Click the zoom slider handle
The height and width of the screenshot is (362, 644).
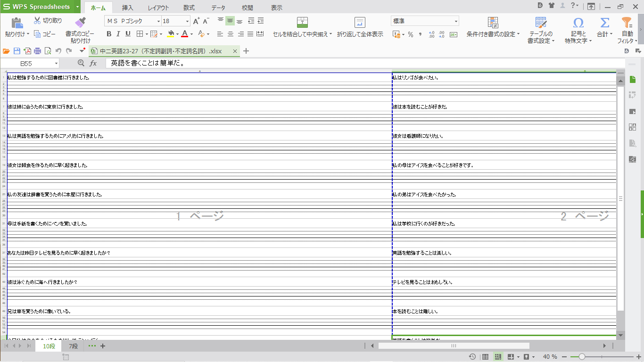tap(582, 357)
